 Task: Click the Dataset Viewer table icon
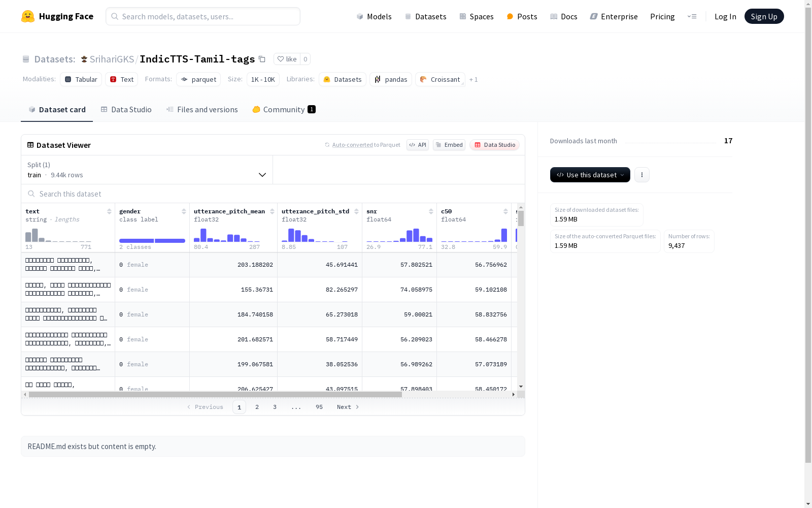click(30, 145)
